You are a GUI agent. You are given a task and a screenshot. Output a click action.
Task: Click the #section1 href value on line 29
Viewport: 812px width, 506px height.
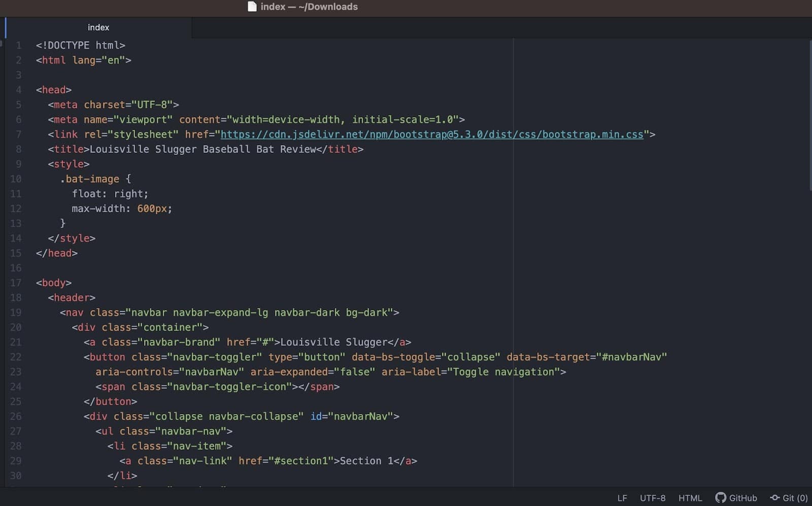[x=301, y=461]
